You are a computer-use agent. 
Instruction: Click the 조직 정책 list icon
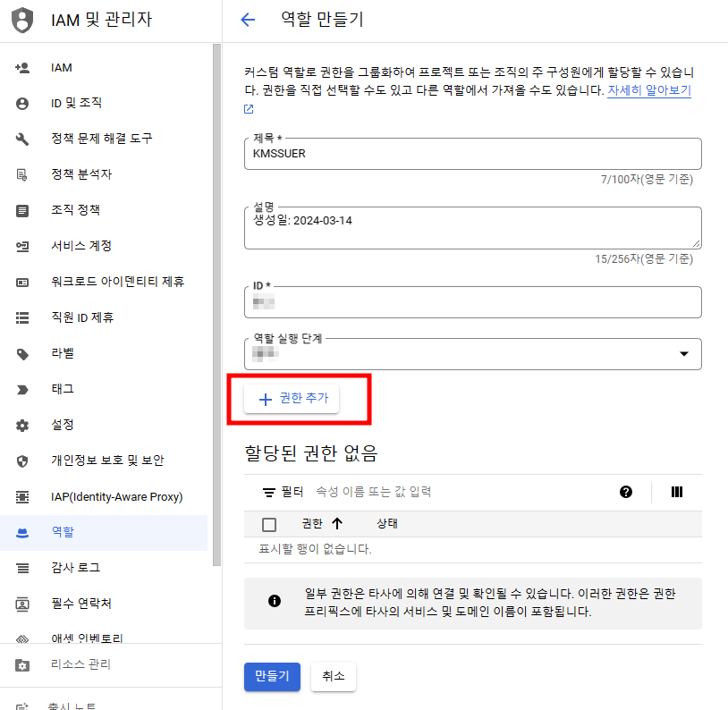pyautogui.click(x=22, y=211)
